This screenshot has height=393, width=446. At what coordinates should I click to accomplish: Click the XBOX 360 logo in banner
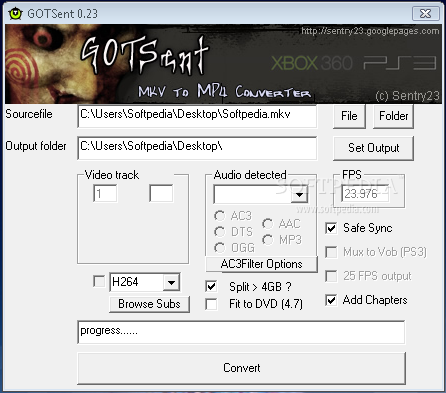coord(312,63)
